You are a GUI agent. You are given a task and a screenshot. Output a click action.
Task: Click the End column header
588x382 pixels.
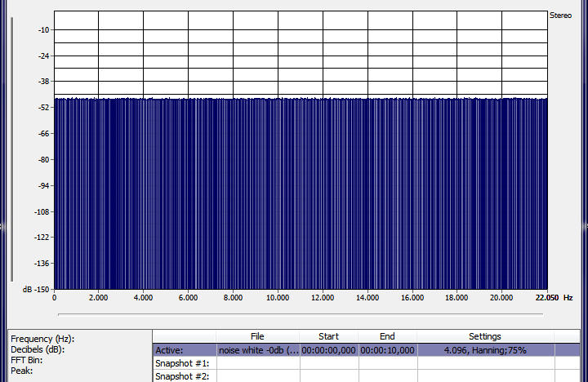[387, 336]
